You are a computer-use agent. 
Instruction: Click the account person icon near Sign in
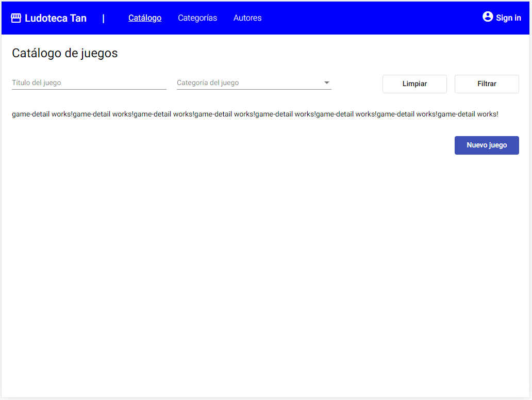click(487, 16)
